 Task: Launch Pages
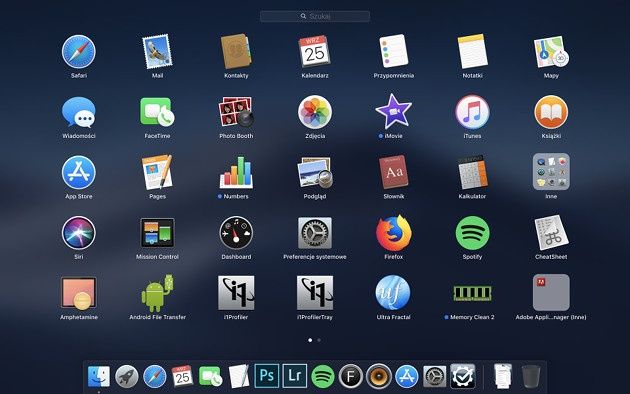pos(157,172)
